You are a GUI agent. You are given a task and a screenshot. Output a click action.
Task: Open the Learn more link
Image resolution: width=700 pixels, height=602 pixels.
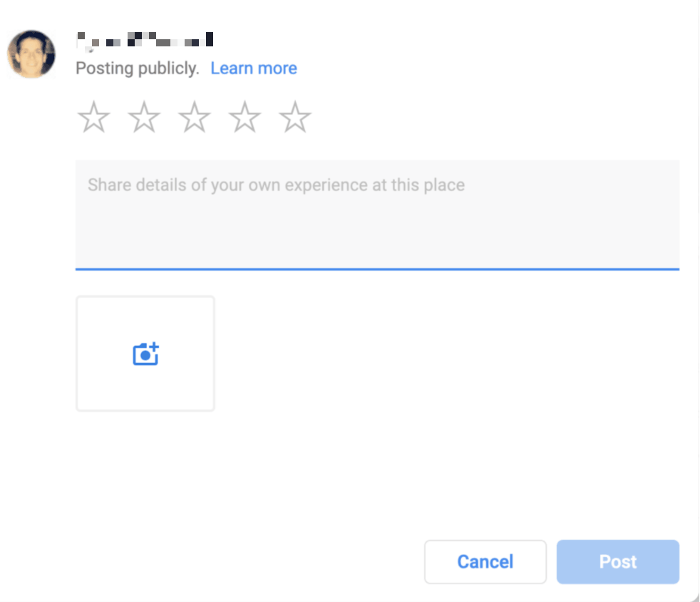tap(254, 68)
